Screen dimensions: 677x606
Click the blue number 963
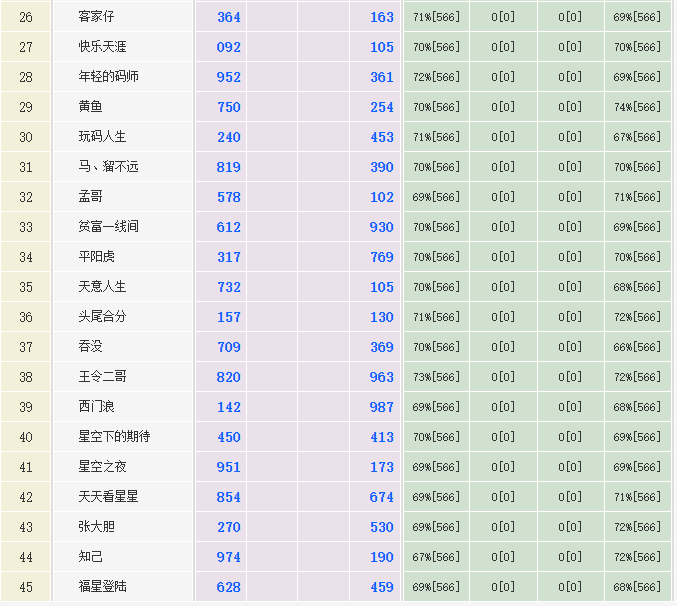click(381, 377)
